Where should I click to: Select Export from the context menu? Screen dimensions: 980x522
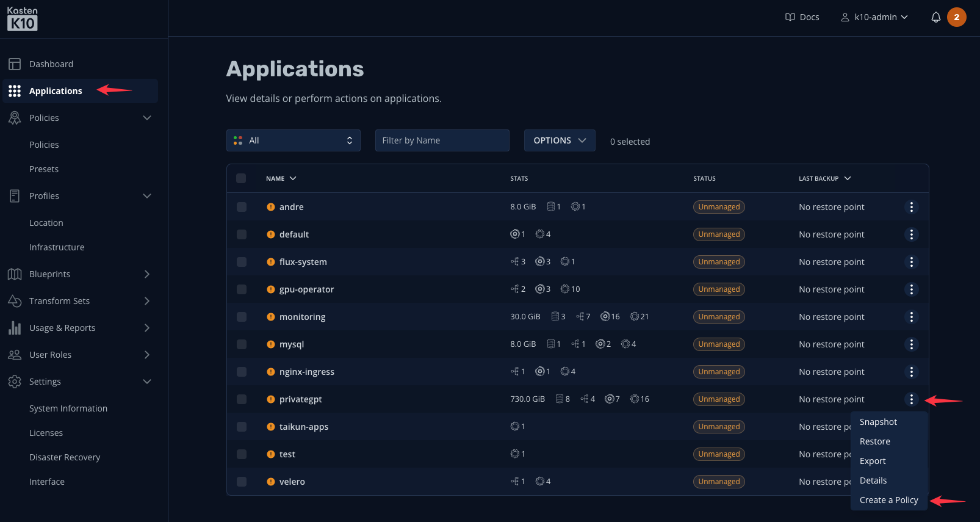click(889, 461)
